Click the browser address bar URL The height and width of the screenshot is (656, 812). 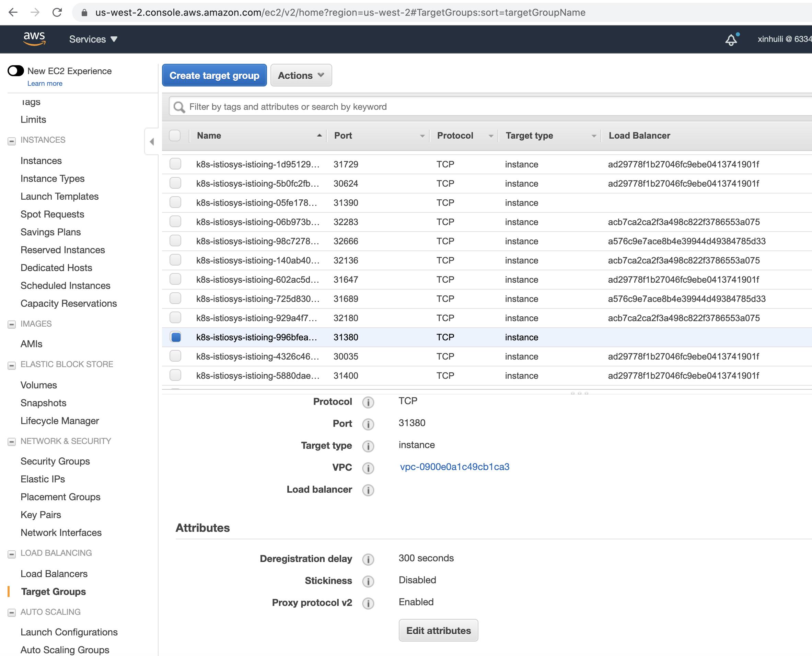pyautogui.click(x=340, y=12)
